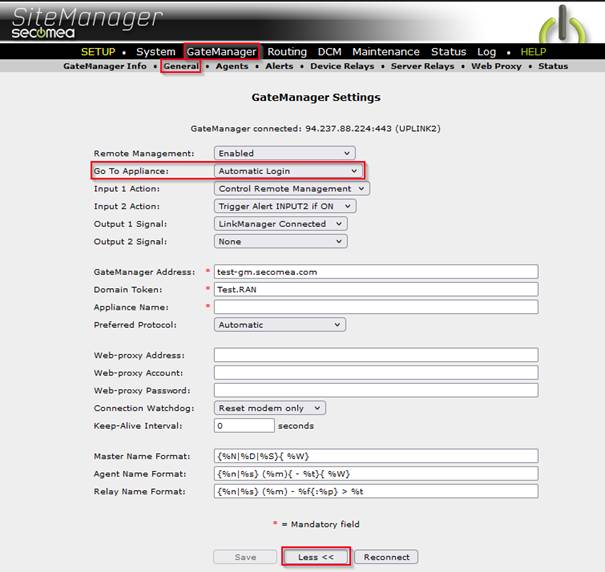The width and height of the screenshot is (605, 572).
Task: Expand the Output 1 Signal dropdown
Action: [x=281, y=224]
